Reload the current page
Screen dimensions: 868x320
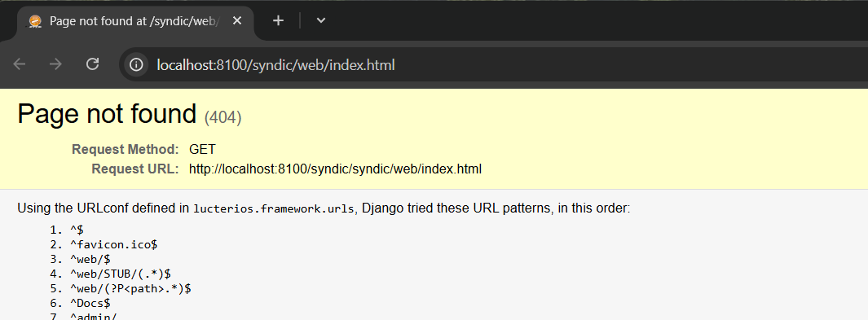pyautogui.click(x=92, y=64)
